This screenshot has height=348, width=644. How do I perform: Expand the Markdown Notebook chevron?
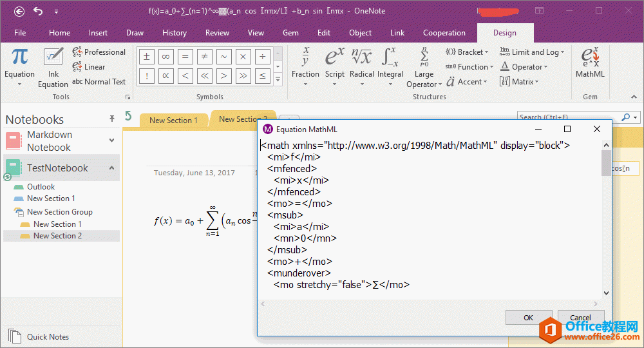[111, 140]
